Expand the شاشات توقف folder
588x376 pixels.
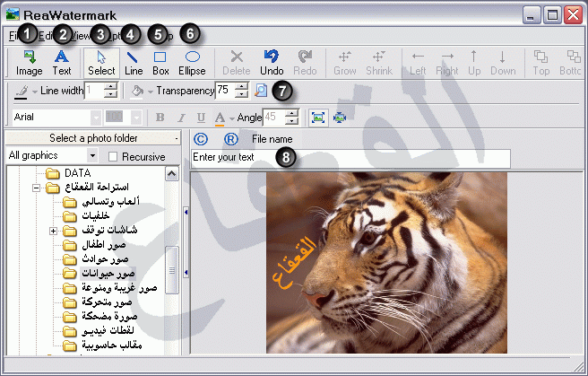(53, 231)
